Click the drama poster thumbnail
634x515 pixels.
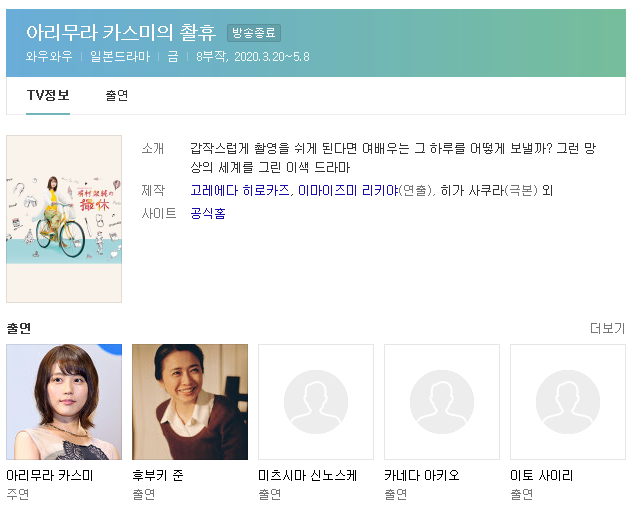[64, 219]
